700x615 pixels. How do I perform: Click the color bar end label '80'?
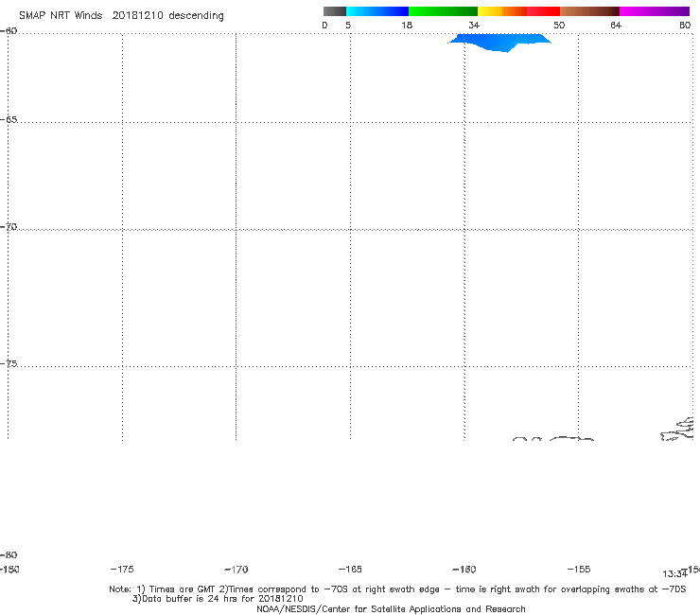point(685,26)
